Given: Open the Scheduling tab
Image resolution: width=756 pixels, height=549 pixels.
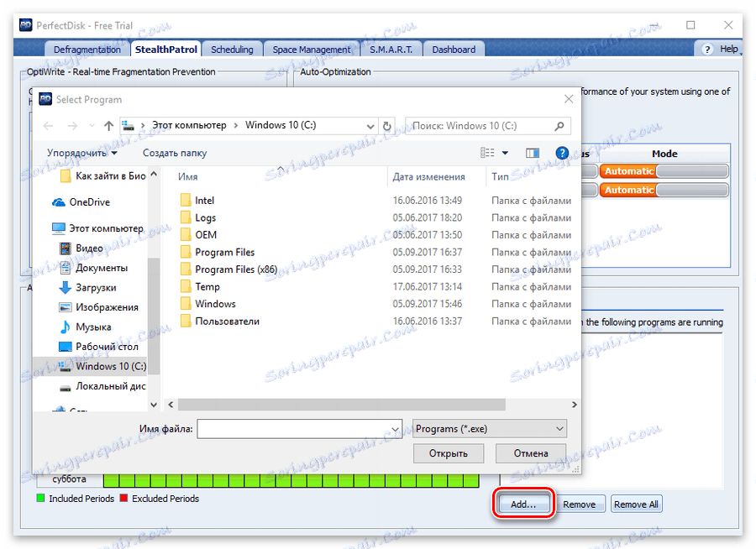Looking at the screenshot, I should click(232, 50).
